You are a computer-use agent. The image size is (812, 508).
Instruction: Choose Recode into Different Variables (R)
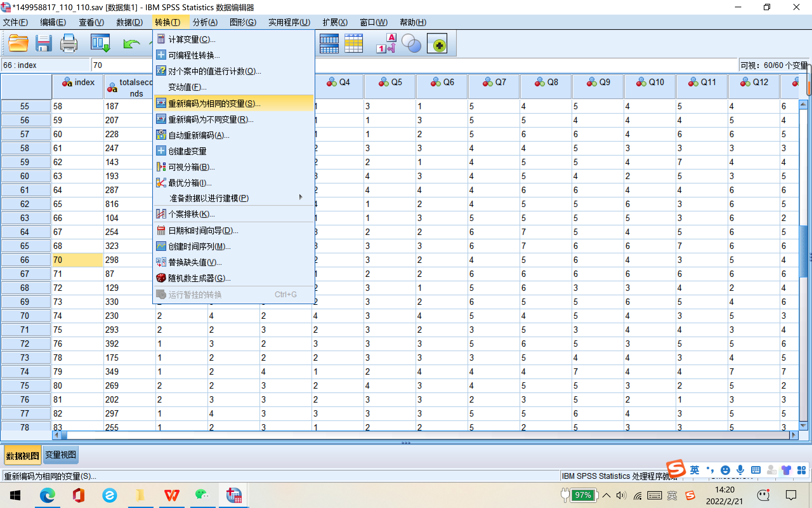(x=233, y=119)
